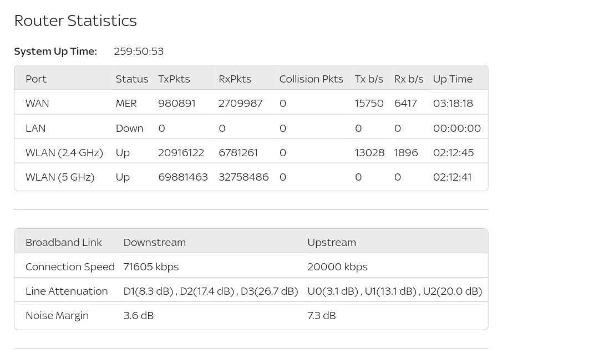Select the WLAN (2.4 GHz) port label
The image size is (599, 364).
click(x=64, y=152)
